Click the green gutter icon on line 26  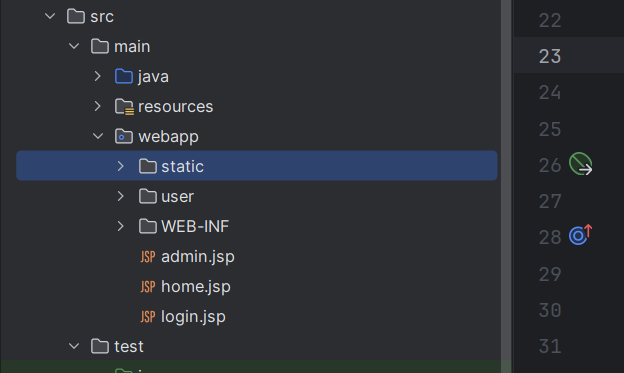[581, 164]
